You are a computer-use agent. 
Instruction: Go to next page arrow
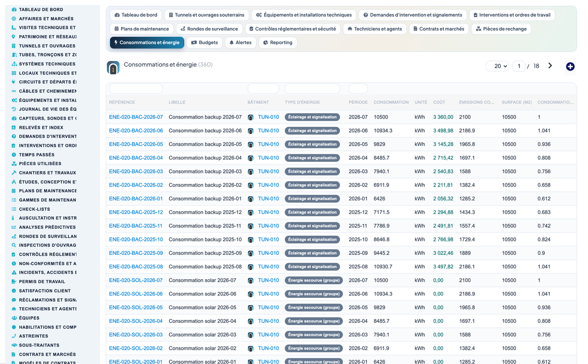coord(550,66)
